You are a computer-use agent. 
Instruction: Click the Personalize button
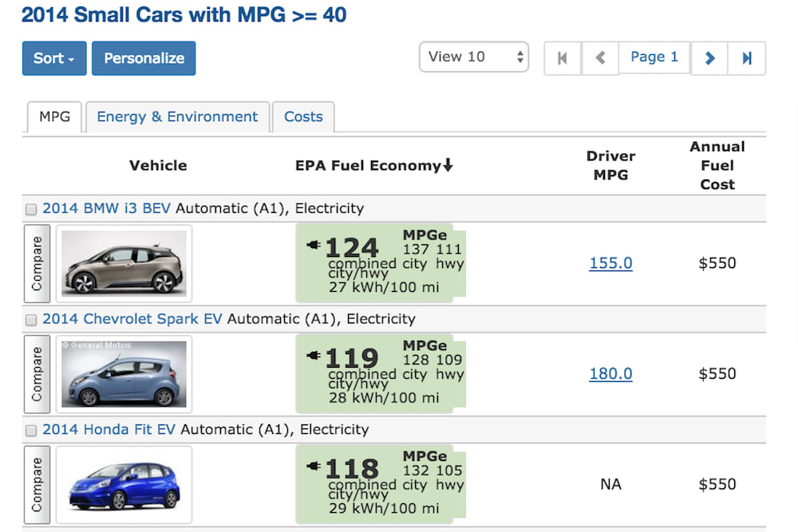click(144, 58)
